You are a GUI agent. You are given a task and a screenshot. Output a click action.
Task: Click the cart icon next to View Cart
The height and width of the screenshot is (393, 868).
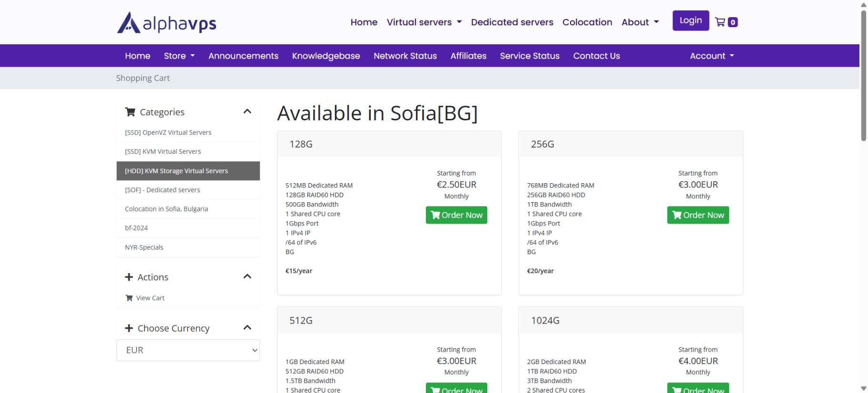129,298
